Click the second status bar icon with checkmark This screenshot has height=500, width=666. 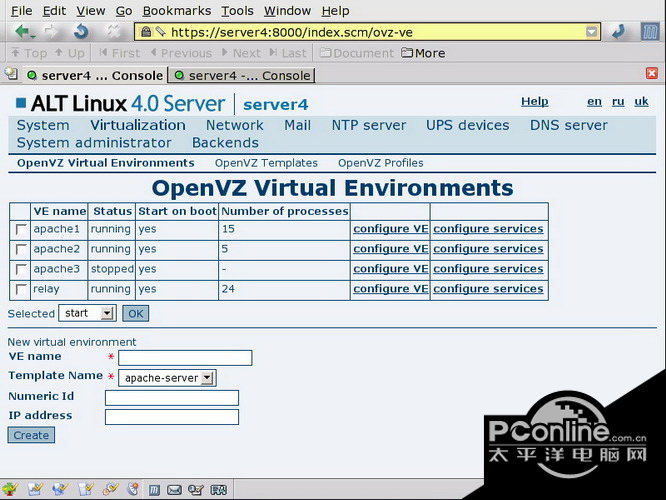[35, 489]
